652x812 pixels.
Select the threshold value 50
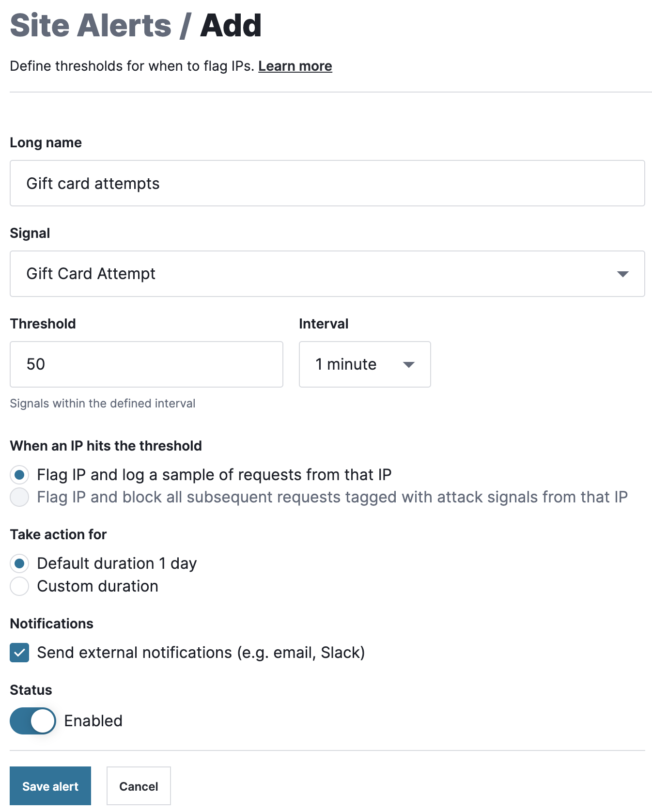point(35,364)
